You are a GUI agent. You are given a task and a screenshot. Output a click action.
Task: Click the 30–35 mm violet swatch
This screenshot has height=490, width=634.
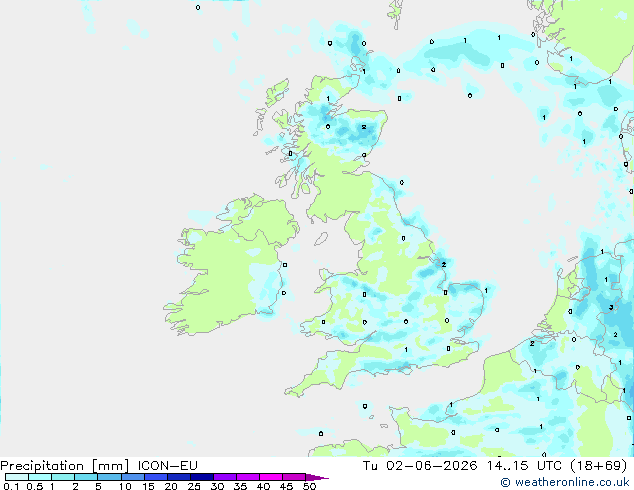(224, 477)
